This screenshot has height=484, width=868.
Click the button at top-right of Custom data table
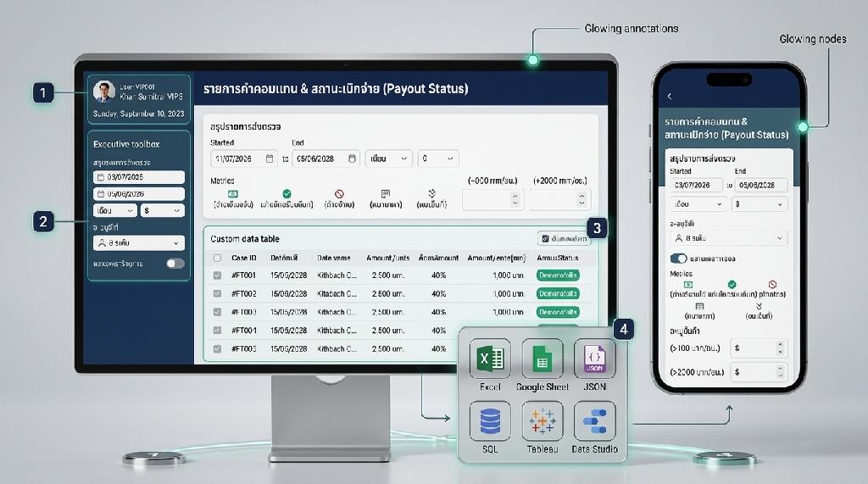coord(564,239)
